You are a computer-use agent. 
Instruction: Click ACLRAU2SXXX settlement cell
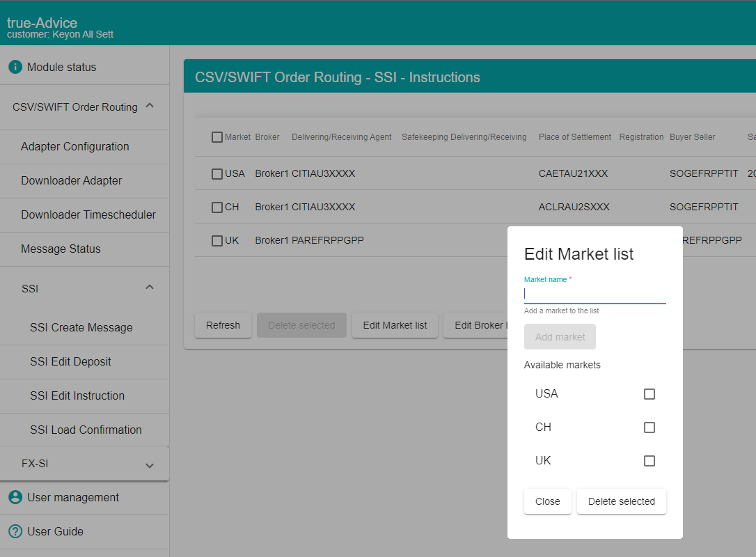(574, 207)
